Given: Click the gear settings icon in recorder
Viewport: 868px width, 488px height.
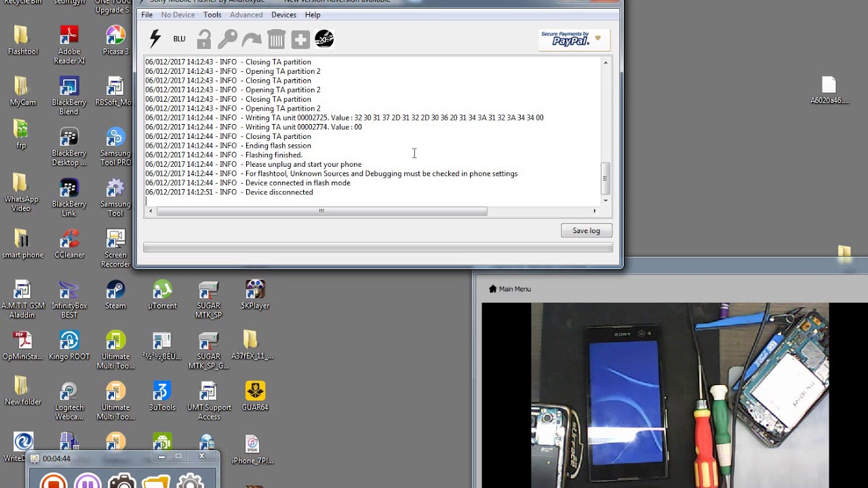Looking at the screenshot, I should (x=191, y=481).
